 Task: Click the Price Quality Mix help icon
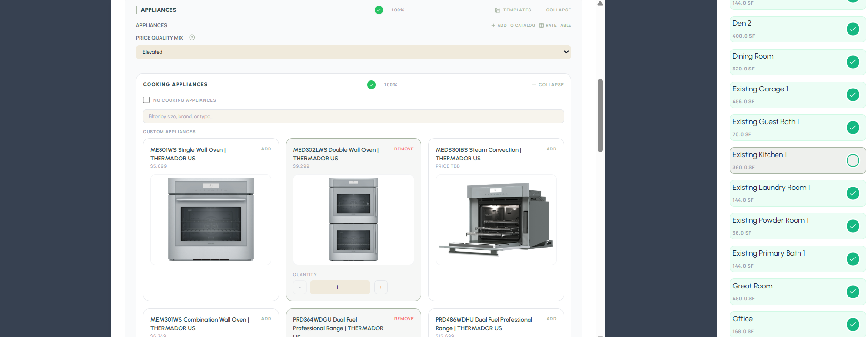(x=192, y=38)
